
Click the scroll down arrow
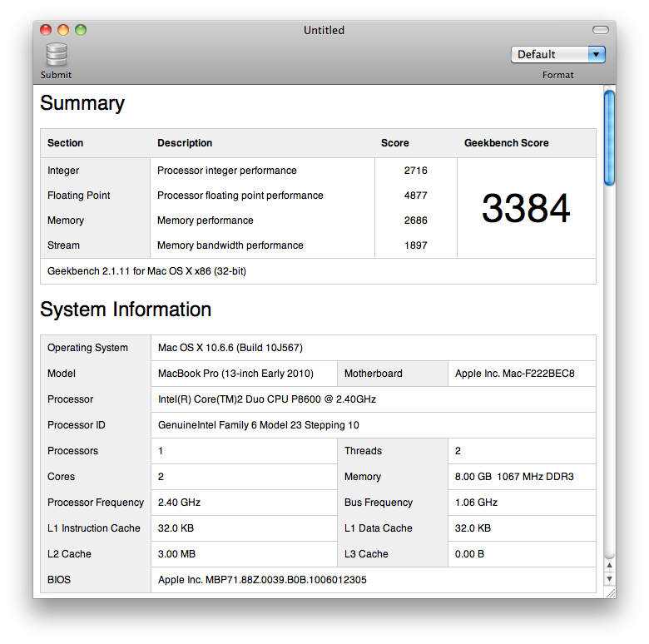(x=609, y=578)
